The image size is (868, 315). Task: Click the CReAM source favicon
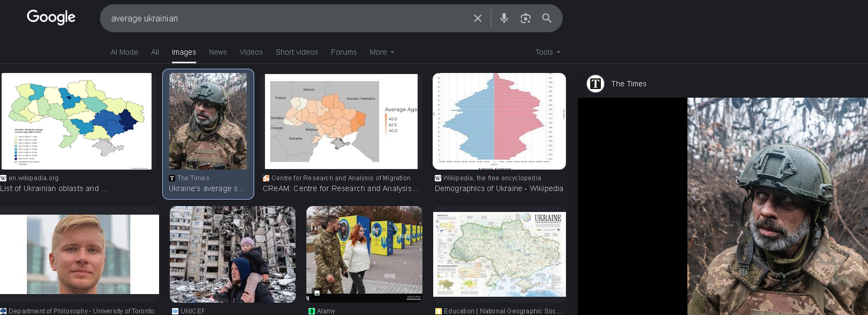[x=266, y=178]
